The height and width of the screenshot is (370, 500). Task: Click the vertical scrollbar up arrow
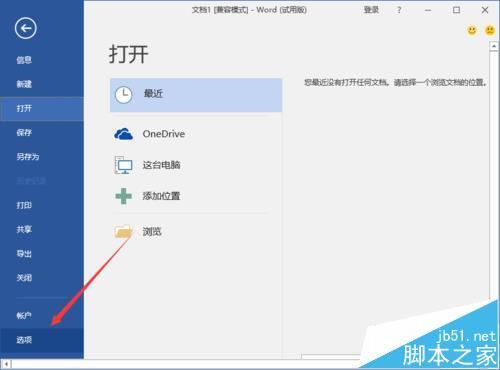(x=494, y=47)
